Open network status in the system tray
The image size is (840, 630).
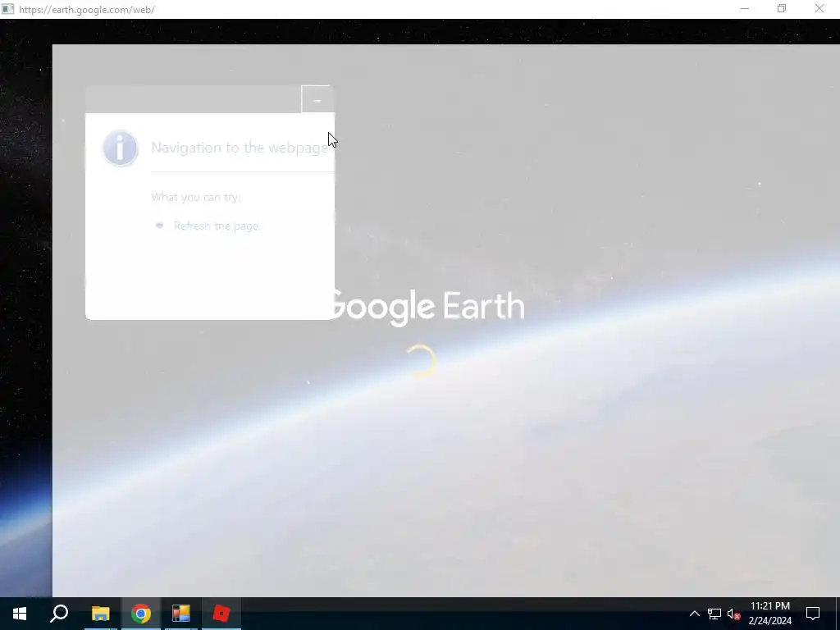pyautogui.click(x=714, y=614)
